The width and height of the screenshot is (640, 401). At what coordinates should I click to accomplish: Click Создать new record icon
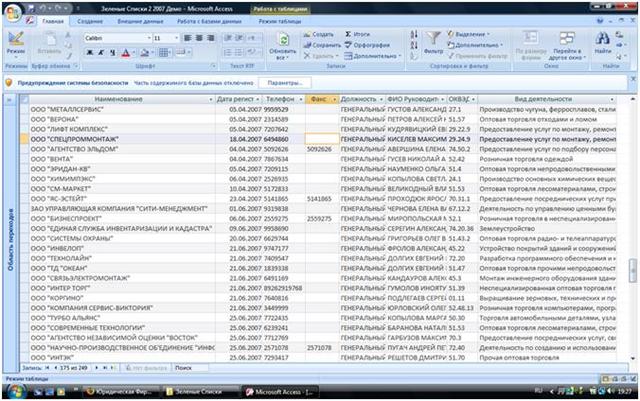pyautogui.click(x=307, y=35)
